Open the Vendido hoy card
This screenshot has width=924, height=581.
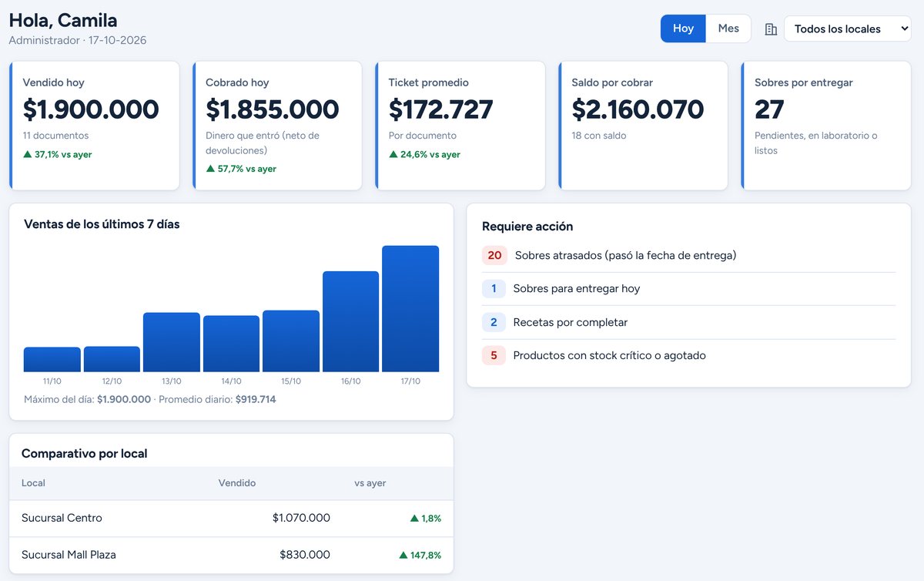point(94,126)
